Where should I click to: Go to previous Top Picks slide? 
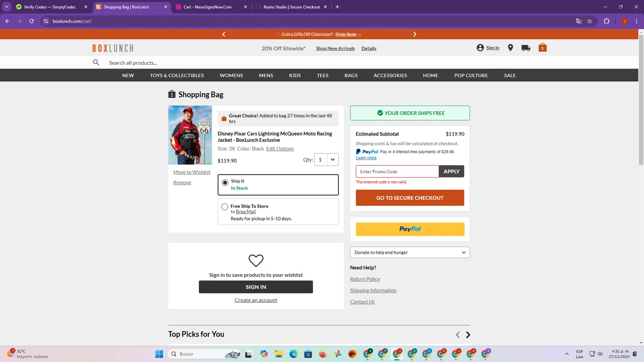(x=458, y=335)
